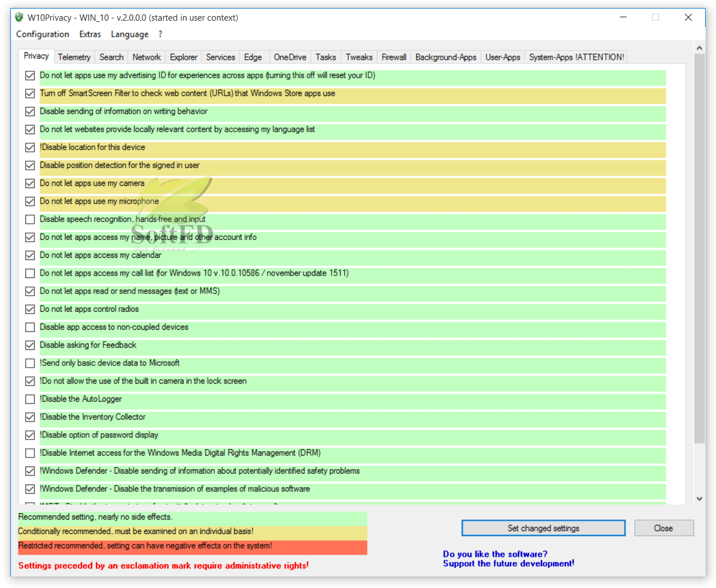Screen dimensions: 716x588
Task: Uncheck Disable asking for Feedback checkbox
Action: click(30, 345)
